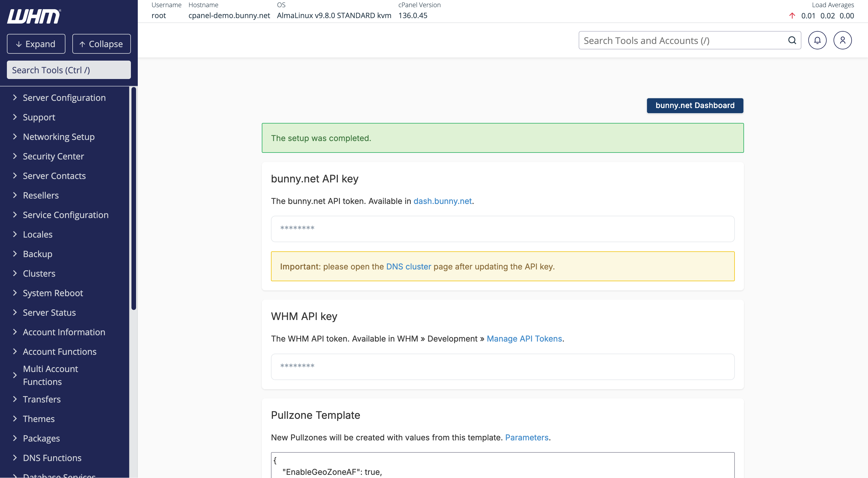Open Multi Account Functions menu item
This screenshot has width=868, height=478.
51,375
